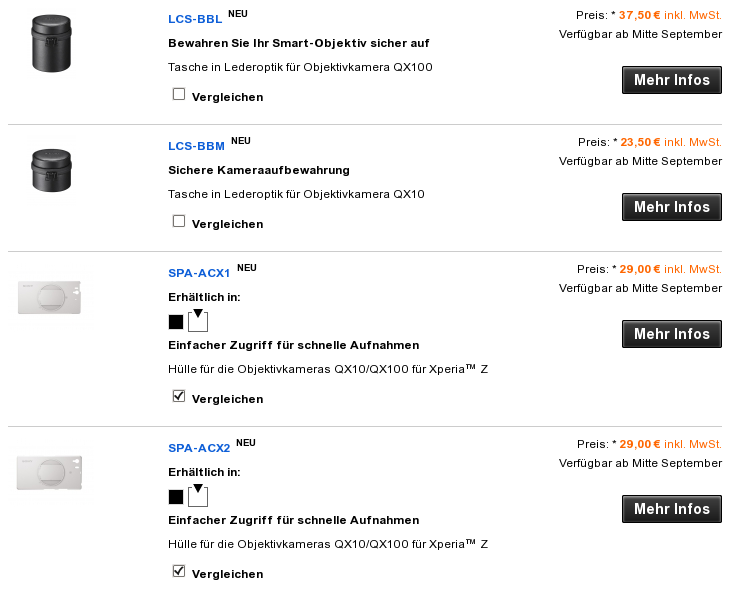The image size is (738, 590).
Task: Select black color swatch for SPA-ACX2
Action: 176,497
